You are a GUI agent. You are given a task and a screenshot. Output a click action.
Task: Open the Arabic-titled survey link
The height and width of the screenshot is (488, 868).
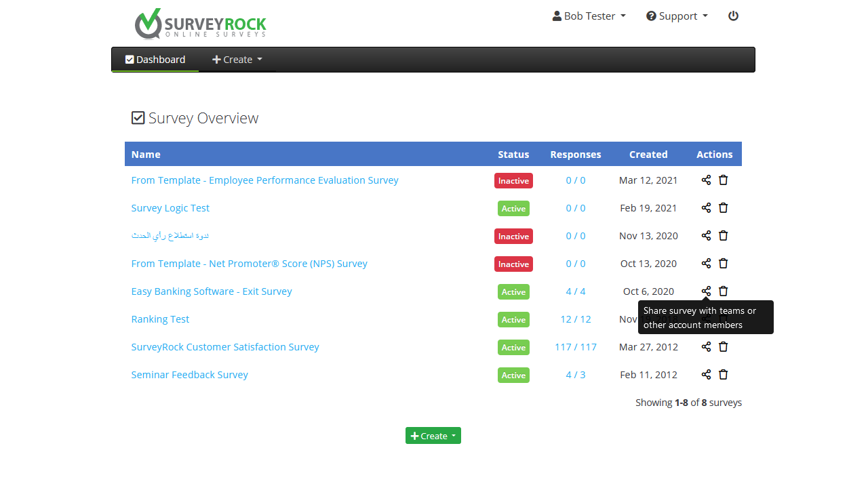170,236
